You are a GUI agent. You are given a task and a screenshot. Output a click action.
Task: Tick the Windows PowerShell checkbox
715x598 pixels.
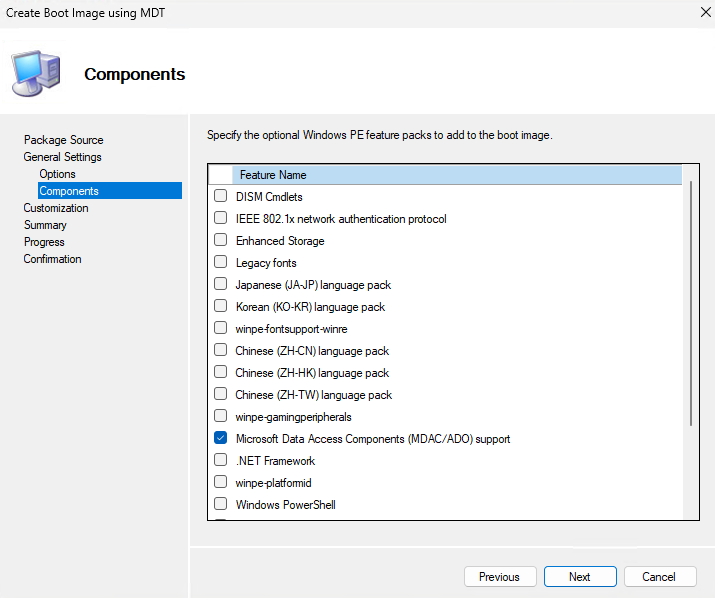click(x=221, y=505)
